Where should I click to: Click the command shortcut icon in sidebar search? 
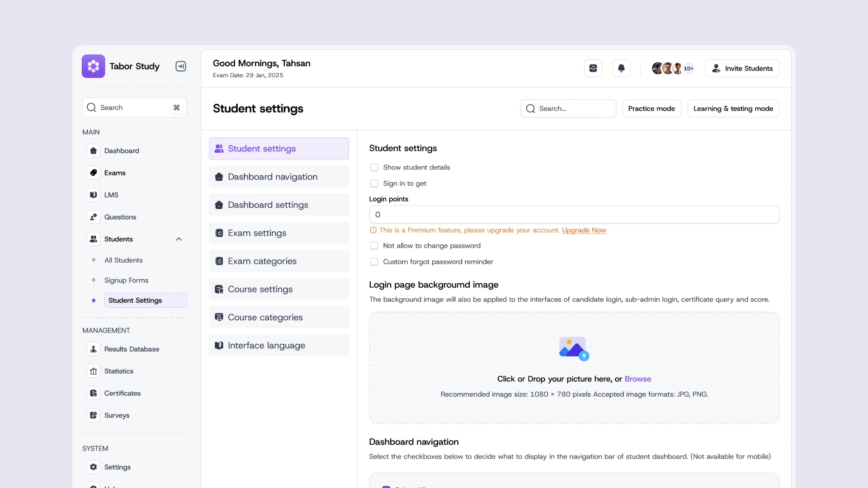click(177, 108)
